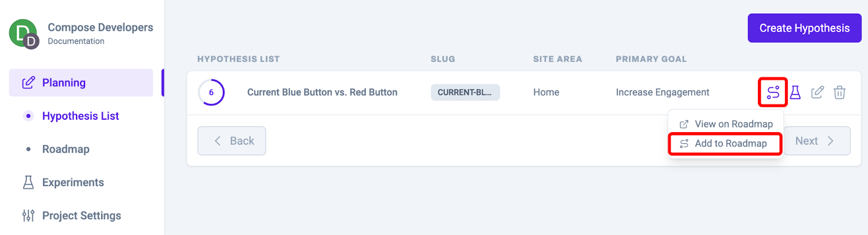Image resolution: width=868 pixels, height=235 pixels.
Task: Click the CURRENT-BL... slug badge
Action: click(465, 93)
